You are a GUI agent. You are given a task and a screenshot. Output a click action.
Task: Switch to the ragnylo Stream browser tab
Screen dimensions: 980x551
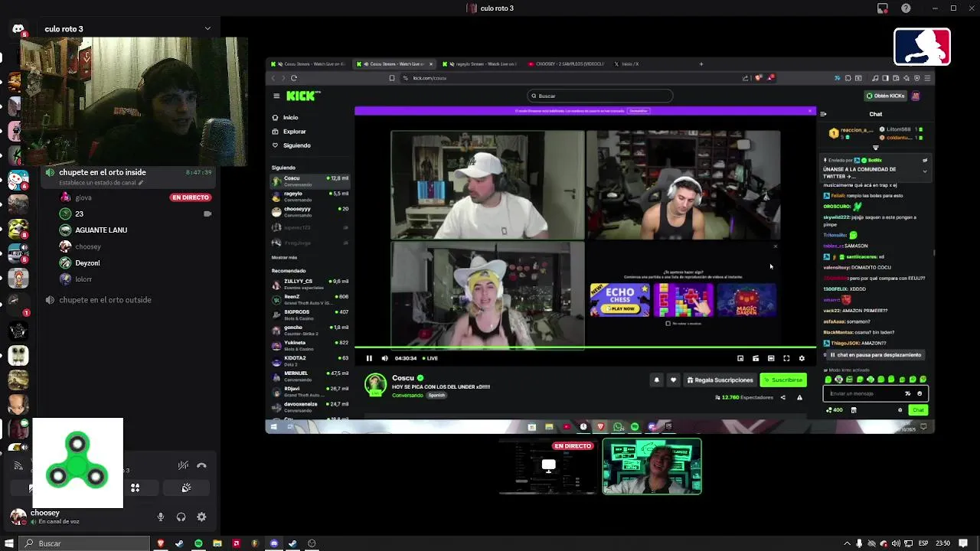(x=481, y=64)
